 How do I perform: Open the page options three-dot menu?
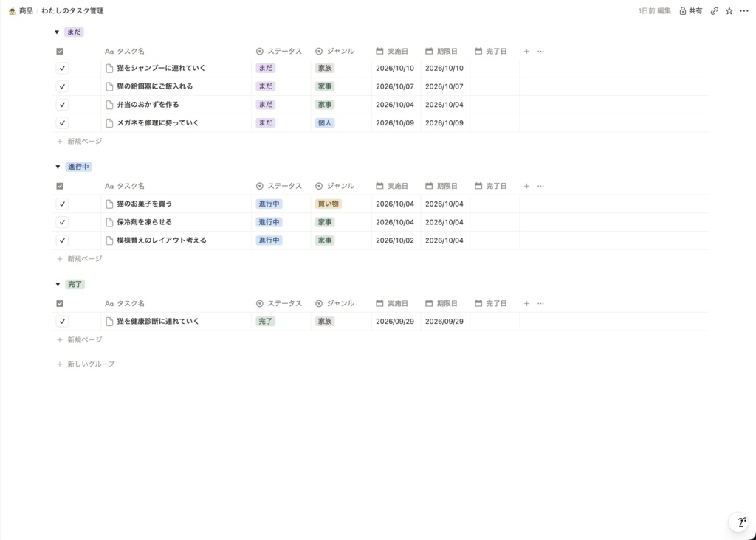click(x=744, y=10)
